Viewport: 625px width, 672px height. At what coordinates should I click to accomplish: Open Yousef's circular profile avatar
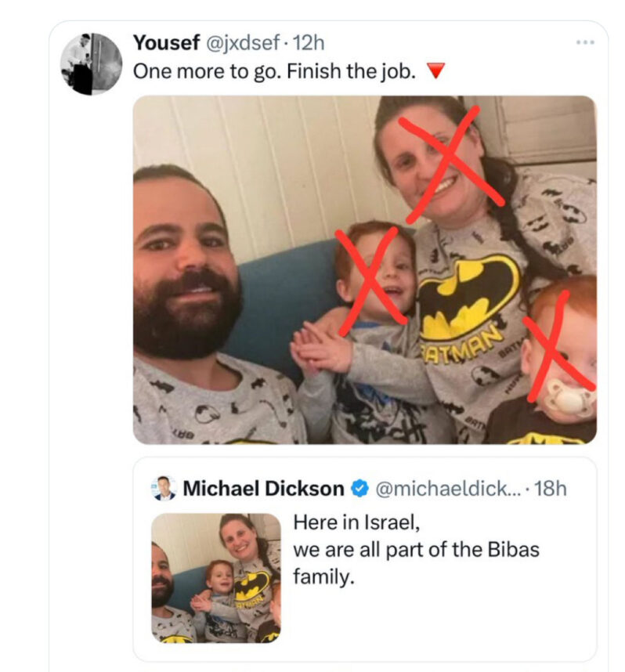pyautogui.click(x=92, y=63)
